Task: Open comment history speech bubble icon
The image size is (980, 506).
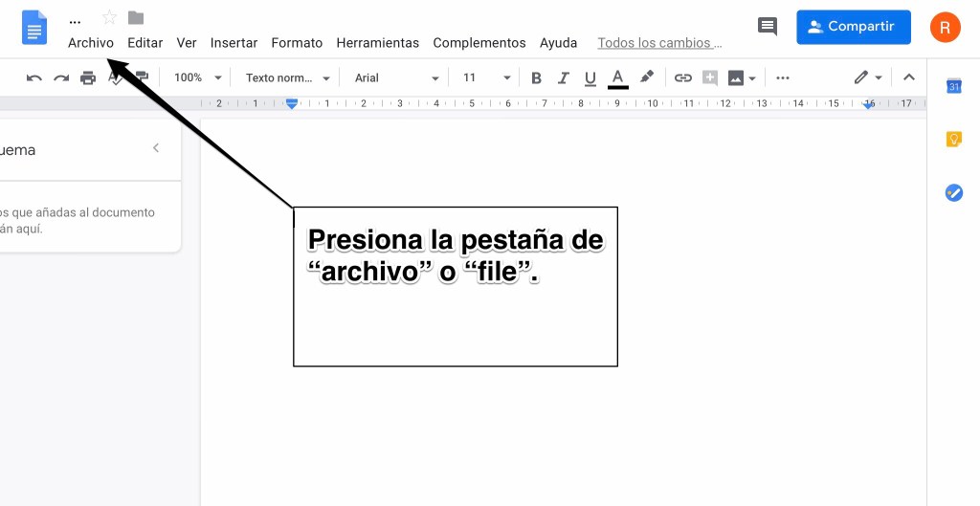Action: pos(768,27)
